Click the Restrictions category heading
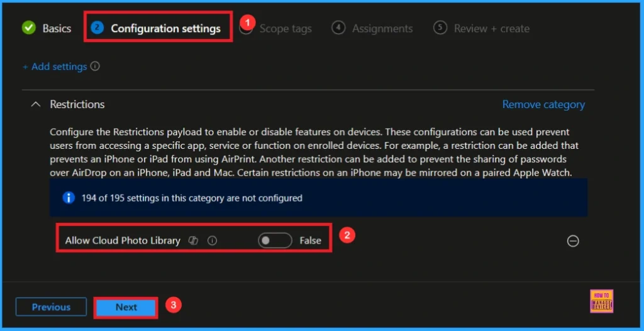Viewport: 644px width, 331px height. (x=77, y=104)
